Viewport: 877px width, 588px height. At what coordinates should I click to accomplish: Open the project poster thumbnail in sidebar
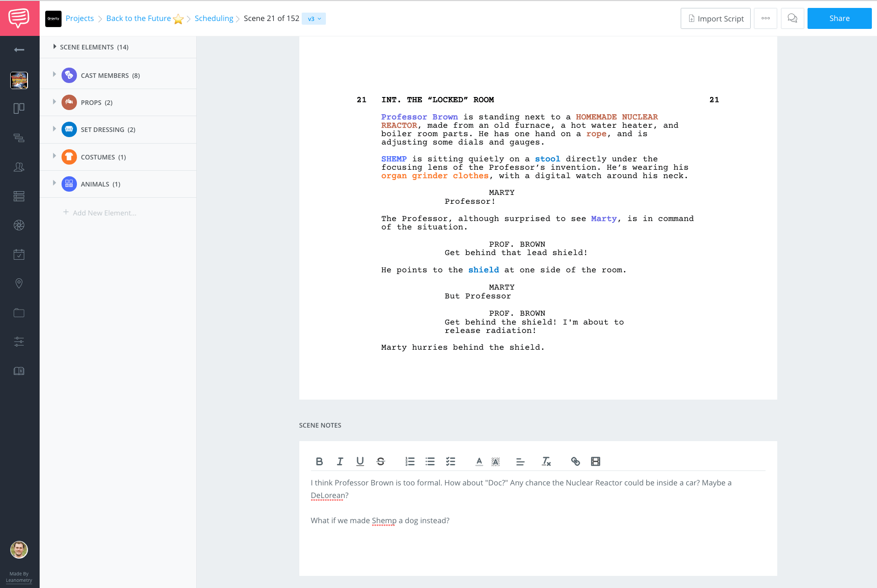click(x=19, y=80)
